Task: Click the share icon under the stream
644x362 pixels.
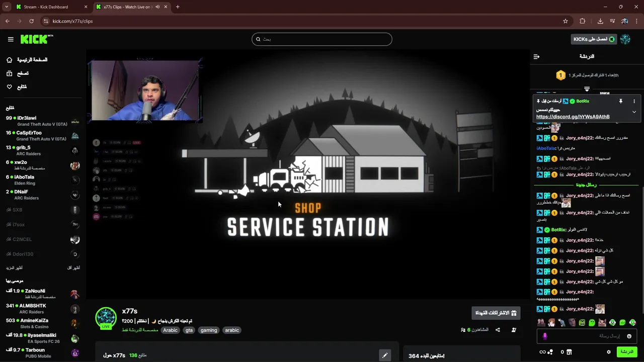Action: (498, 330)
